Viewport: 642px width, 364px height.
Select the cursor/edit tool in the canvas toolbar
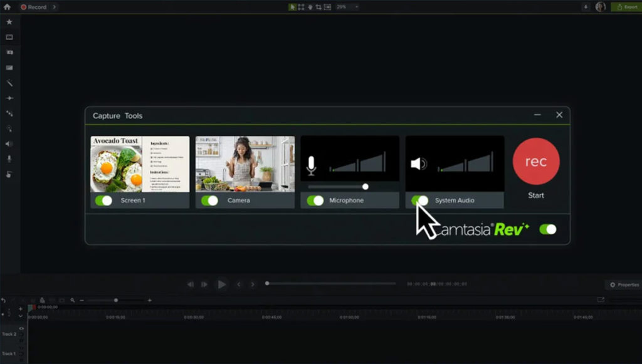tap(292, 6)
